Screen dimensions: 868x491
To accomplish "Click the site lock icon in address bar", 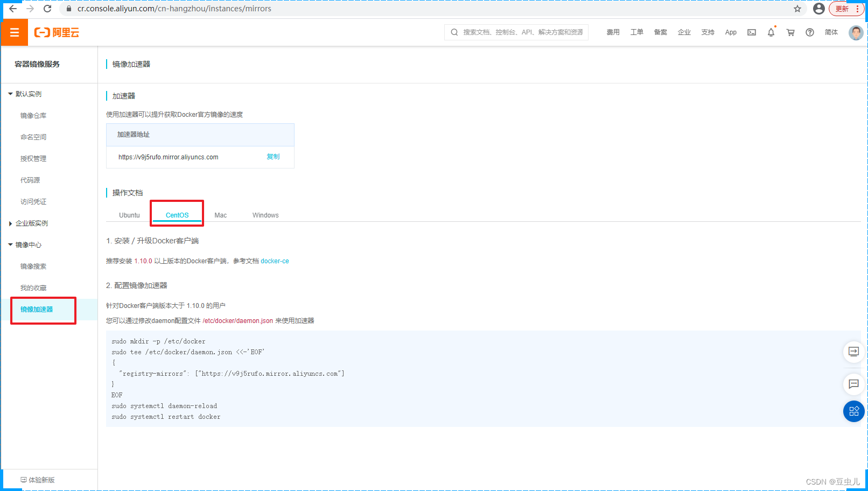I will 69,9.
